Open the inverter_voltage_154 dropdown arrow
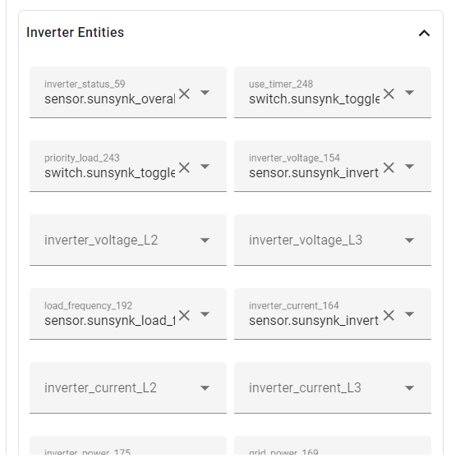The height and width of the screenshot is (476, 451). [409, 167]
